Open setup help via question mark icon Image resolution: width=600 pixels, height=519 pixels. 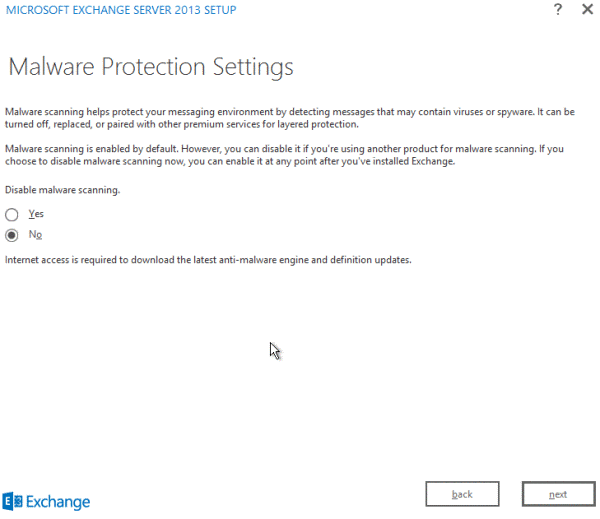point(558,9)
